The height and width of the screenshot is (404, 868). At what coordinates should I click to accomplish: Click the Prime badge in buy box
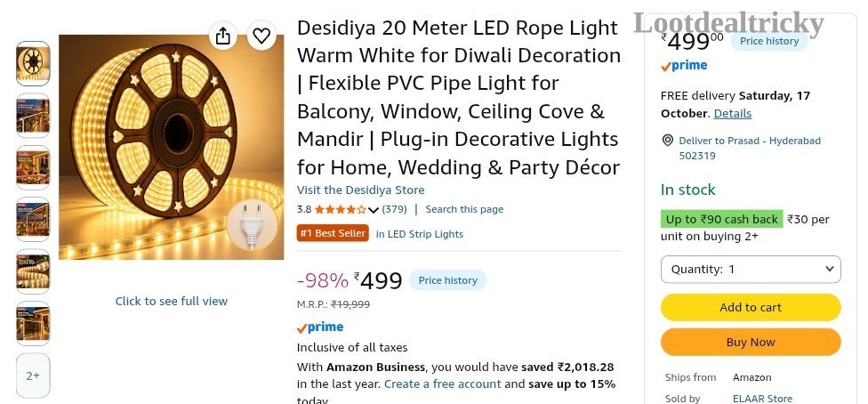(684, 66)
